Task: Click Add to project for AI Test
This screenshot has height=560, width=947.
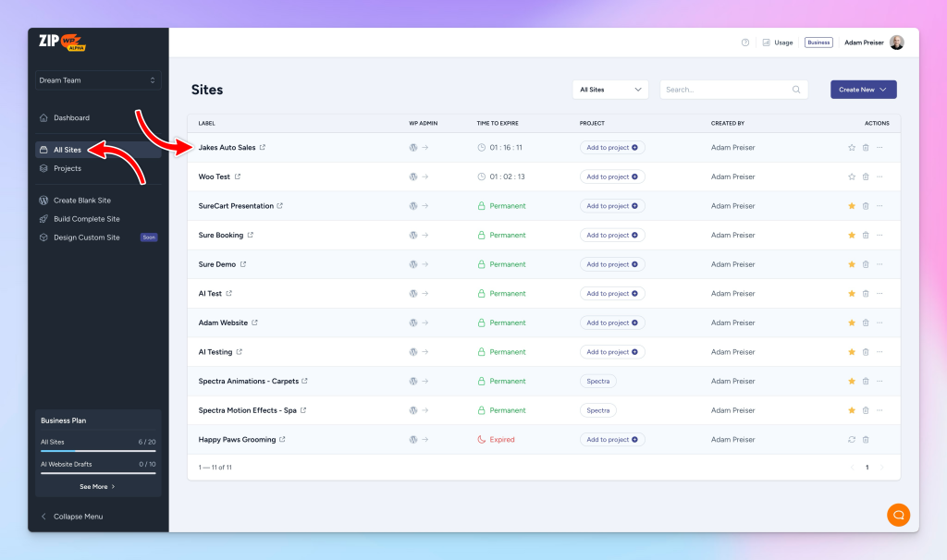Action: tap(612, 294)
